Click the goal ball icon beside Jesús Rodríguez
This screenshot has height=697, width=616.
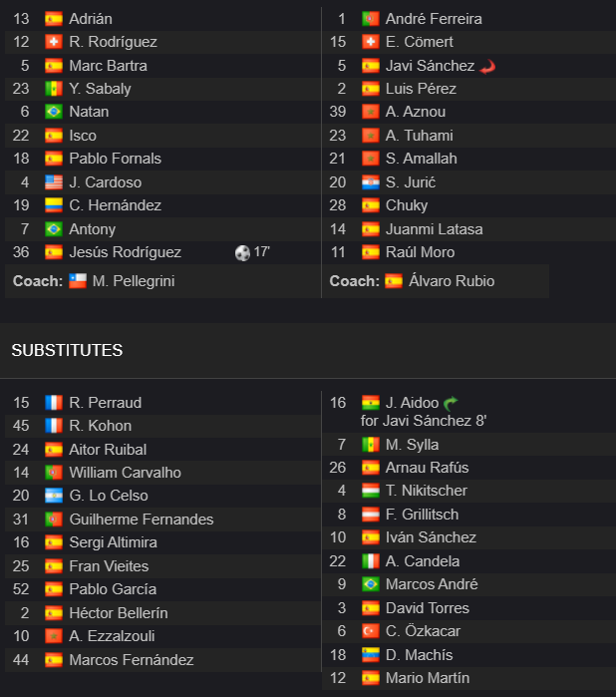[242, 253]
